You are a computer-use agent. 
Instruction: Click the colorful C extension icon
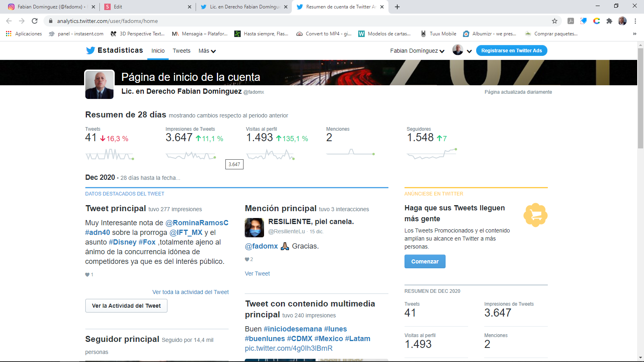point(597,21)
